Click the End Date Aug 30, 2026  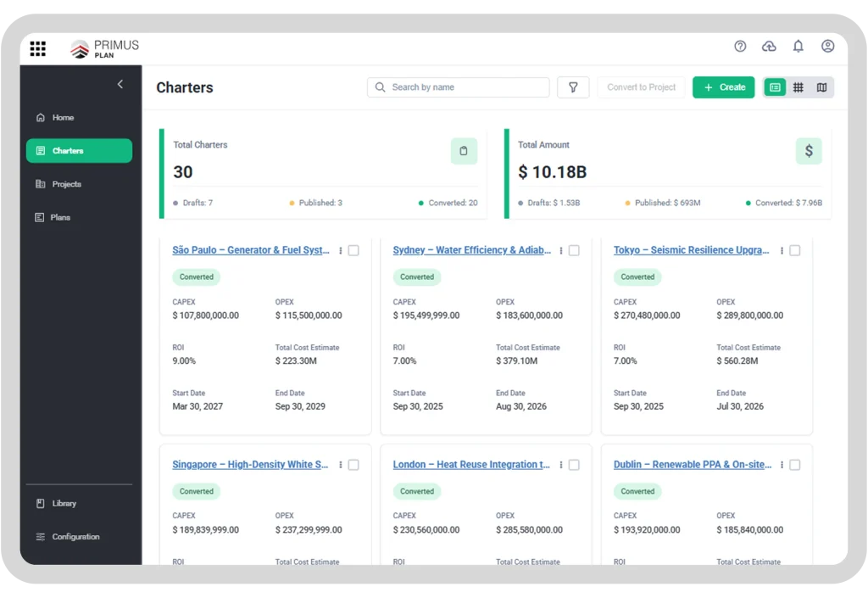click(x=521, y=406)
